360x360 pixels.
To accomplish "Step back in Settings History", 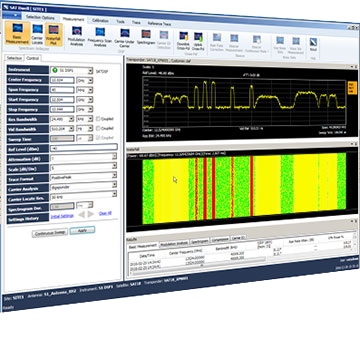I will (81, 215).
